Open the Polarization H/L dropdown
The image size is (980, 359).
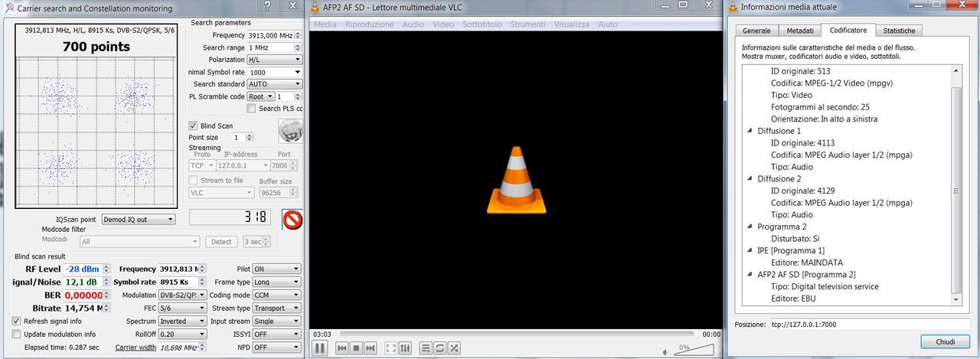tap(275, 60)
